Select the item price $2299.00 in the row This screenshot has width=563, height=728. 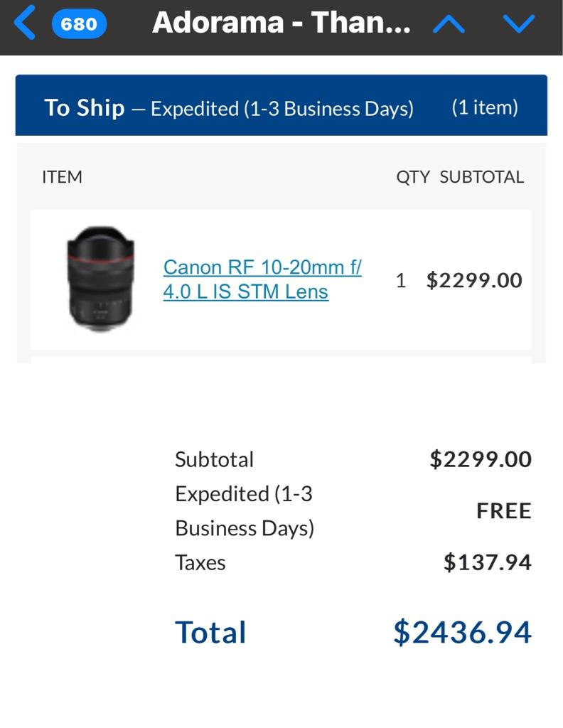474,280
